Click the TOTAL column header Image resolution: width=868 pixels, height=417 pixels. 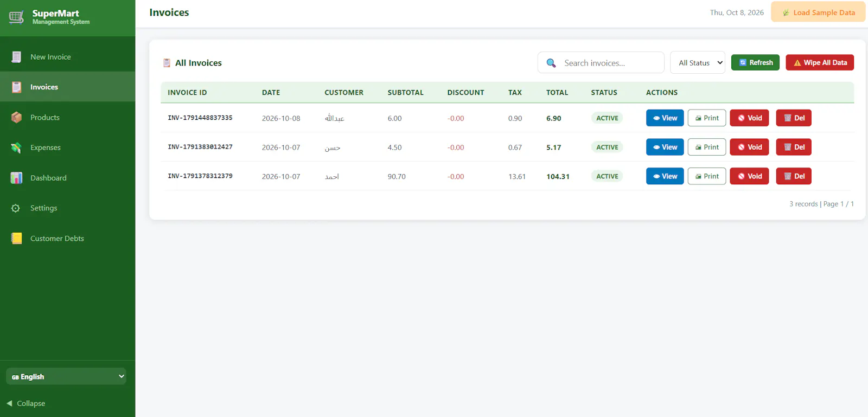pyautogui.click(x=557, y=93)
